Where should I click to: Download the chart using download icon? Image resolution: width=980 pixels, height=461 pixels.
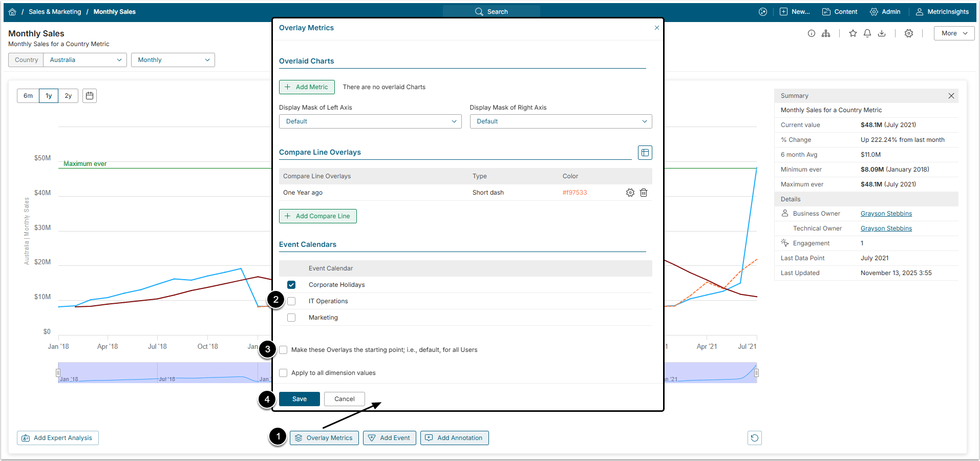881,33
